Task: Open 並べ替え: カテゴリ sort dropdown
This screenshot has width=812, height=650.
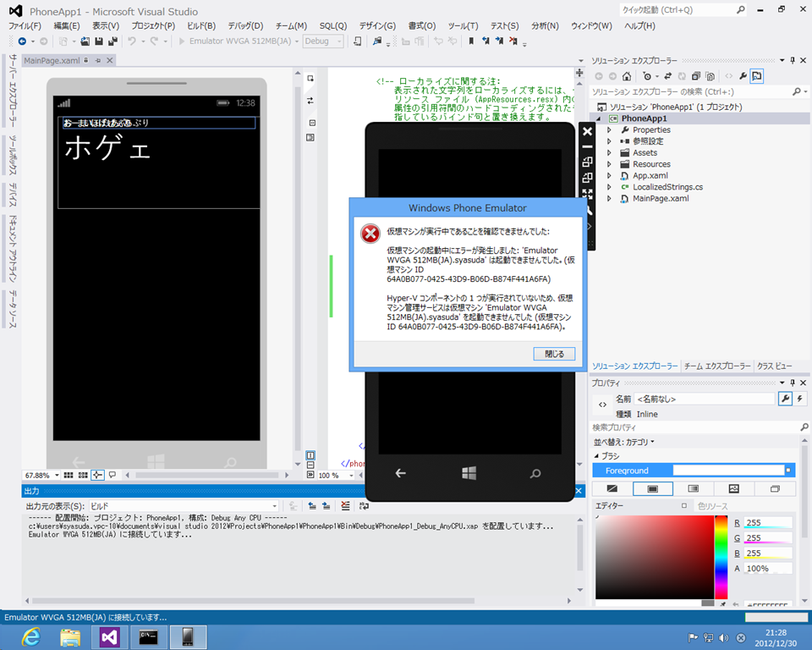Action: (624, 442)
